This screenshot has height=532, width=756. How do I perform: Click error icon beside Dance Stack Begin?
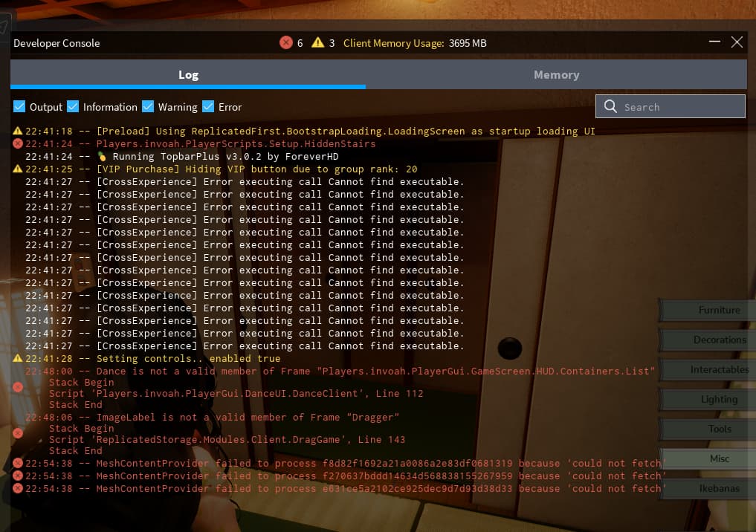click(x=18, y=387)
